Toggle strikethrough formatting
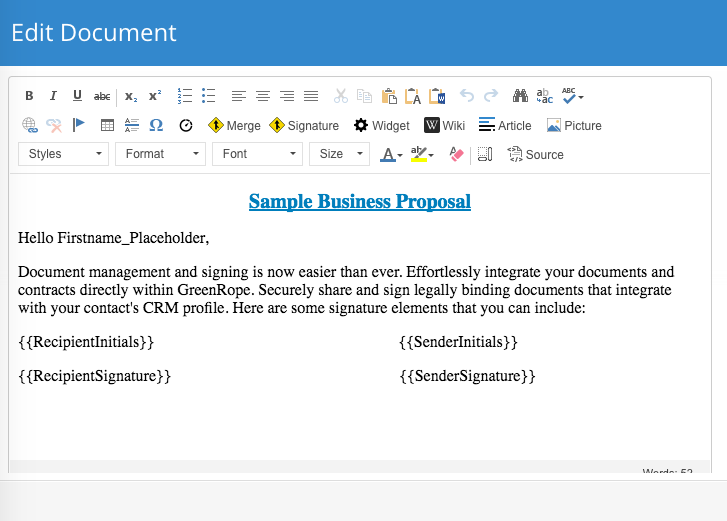727x521 pixels. [x=102, y=96]
